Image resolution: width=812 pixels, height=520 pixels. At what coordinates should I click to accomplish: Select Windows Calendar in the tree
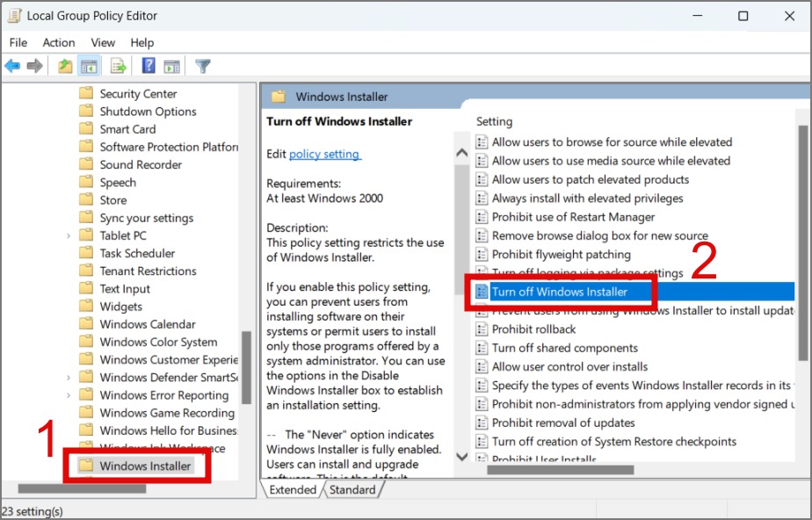(148, 324)
